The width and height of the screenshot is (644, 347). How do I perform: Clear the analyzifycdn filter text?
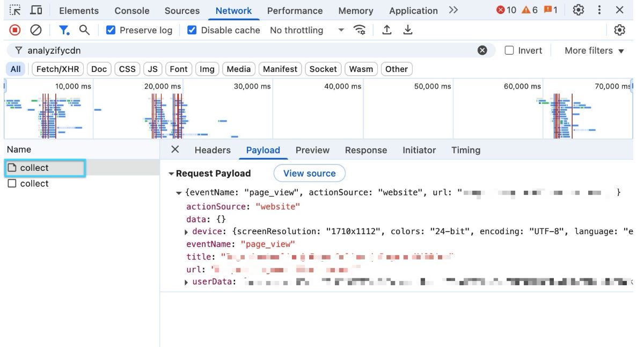click(482, 50)
